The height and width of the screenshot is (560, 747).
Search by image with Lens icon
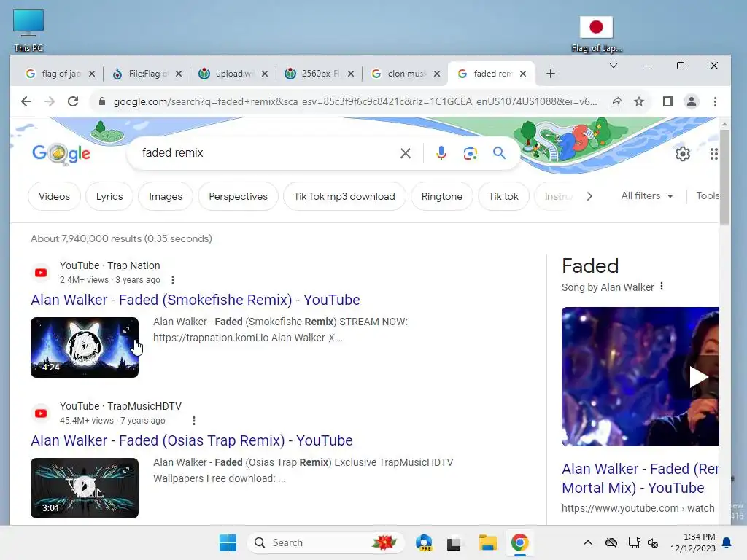(x=471, y=153)
